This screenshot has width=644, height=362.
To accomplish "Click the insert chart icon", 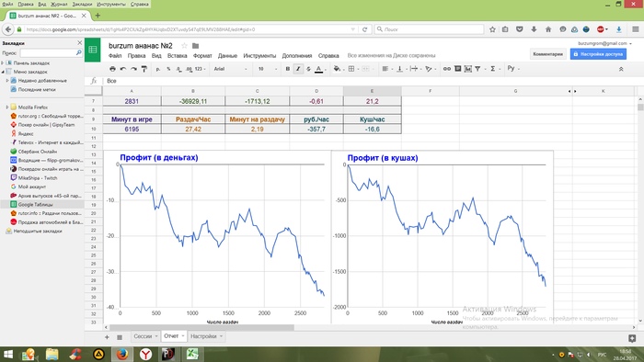I will (x=467, y=69).
